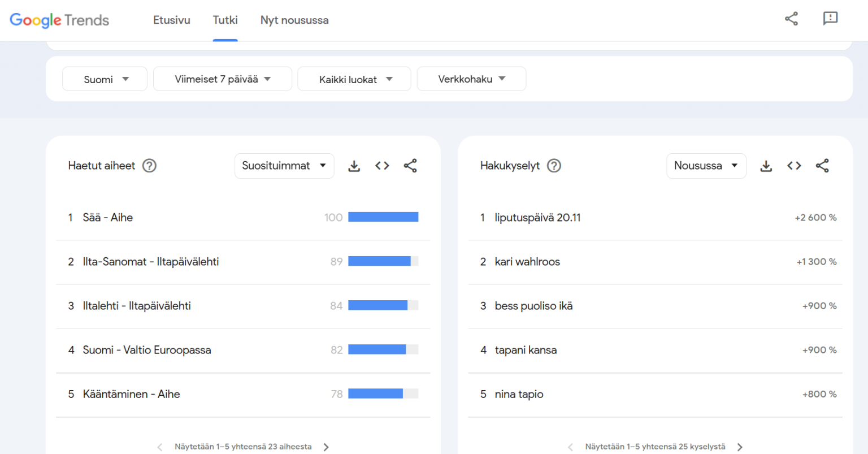Go to next page of aiheet list
The width and height of the screenshot is (868, 454).
(x=326, y=447)
